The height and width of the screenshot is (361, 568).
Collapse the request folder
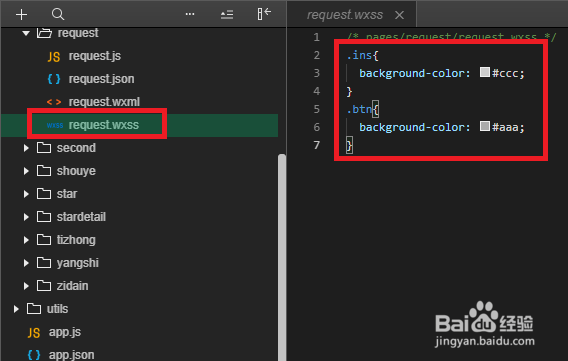[x=26, y=33]
